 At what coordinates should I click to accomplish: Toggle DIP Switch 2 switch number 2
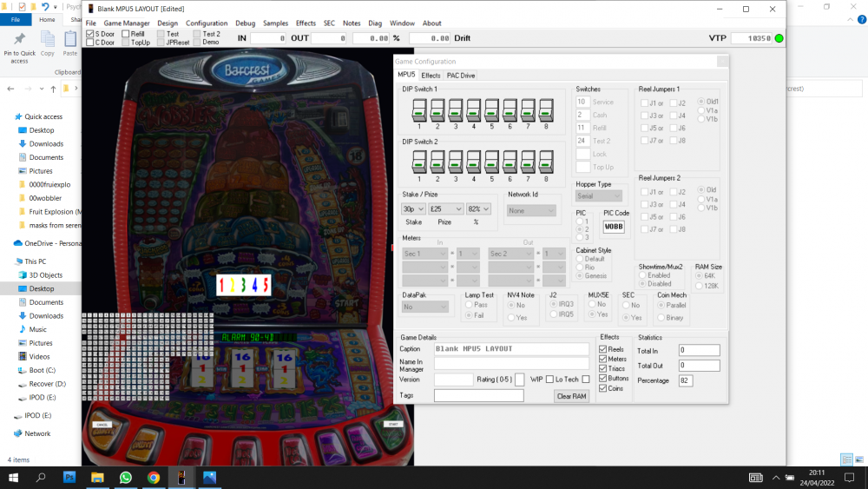437,162
